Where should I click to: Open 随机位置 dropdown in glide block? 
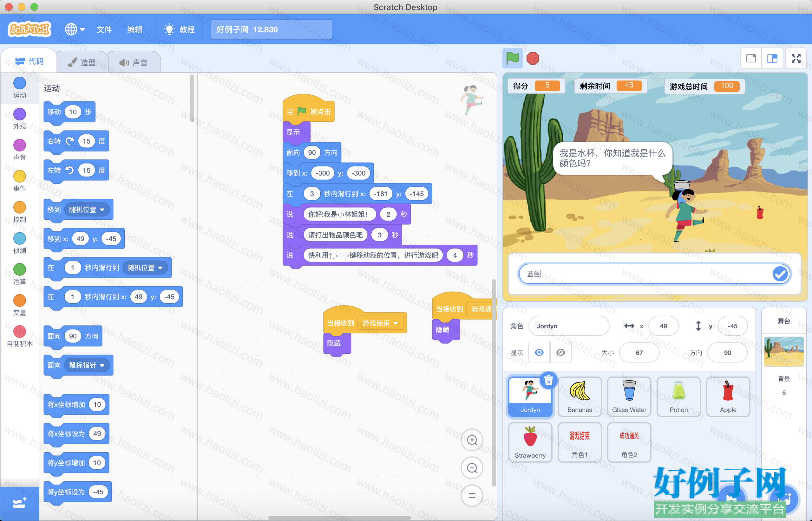click(145, 267)
